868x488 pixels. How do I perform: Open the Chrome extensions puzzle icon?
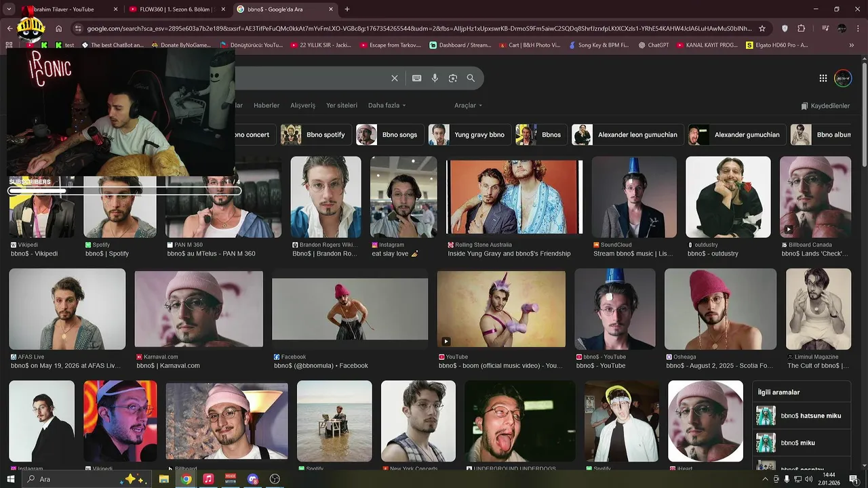pyautogui.click(x=802, y=28)
